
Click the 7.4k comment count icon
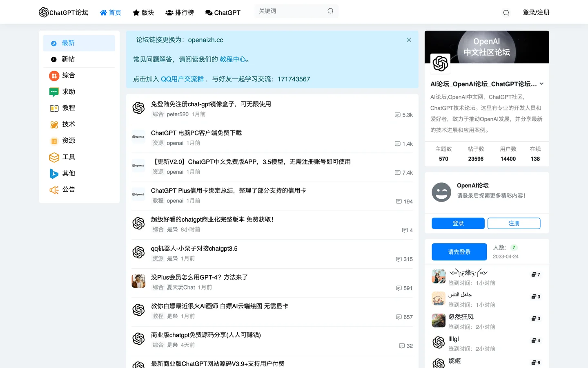(397, 173)
